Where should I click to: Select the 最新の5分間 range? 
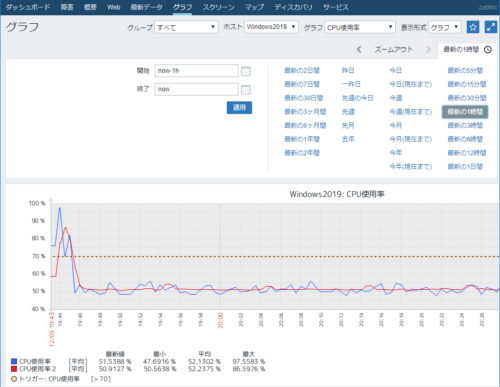(465, 71)
